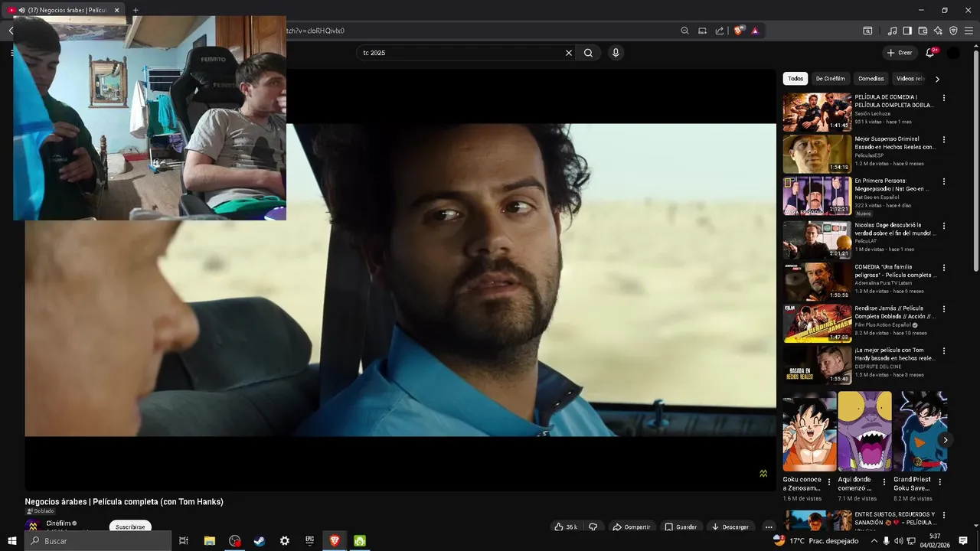Click the Compartir share button
This screenshot has height=551, width=980.
tap(631, 527)
